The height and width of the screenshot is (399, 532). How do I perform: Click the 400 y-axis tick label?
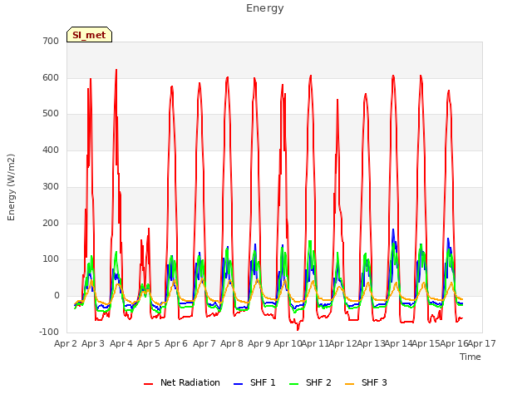pos(51,150)
